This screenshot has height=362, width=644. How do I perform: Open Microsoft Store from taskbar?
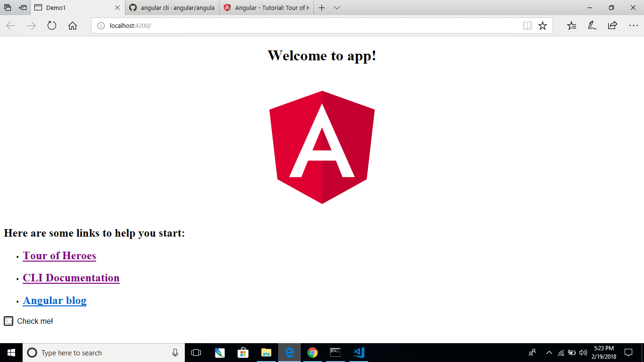(243, 353)
